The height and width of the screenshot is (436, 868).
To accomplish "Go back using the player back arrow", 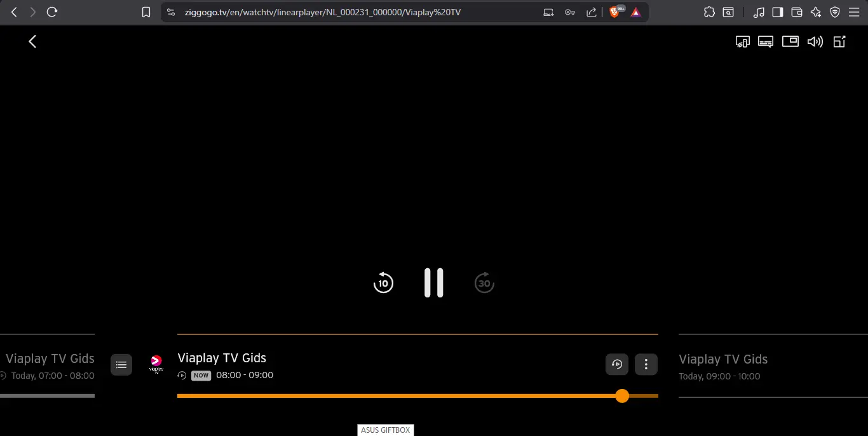I will [32, 41].
